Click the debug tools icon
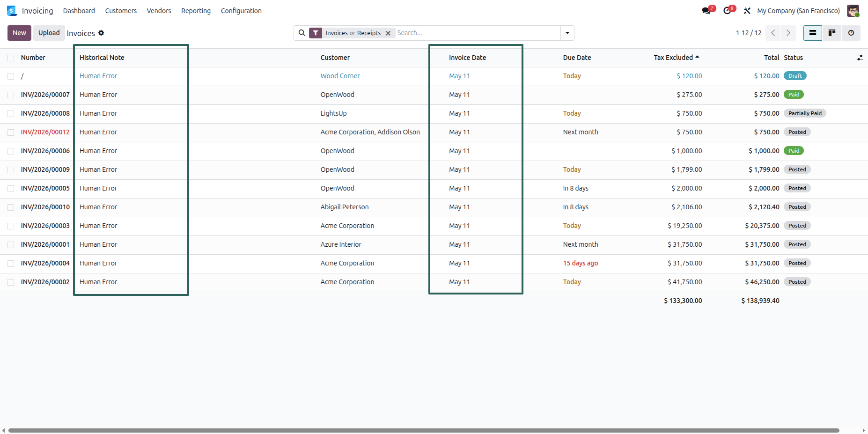868x434 pixels. 747,11
